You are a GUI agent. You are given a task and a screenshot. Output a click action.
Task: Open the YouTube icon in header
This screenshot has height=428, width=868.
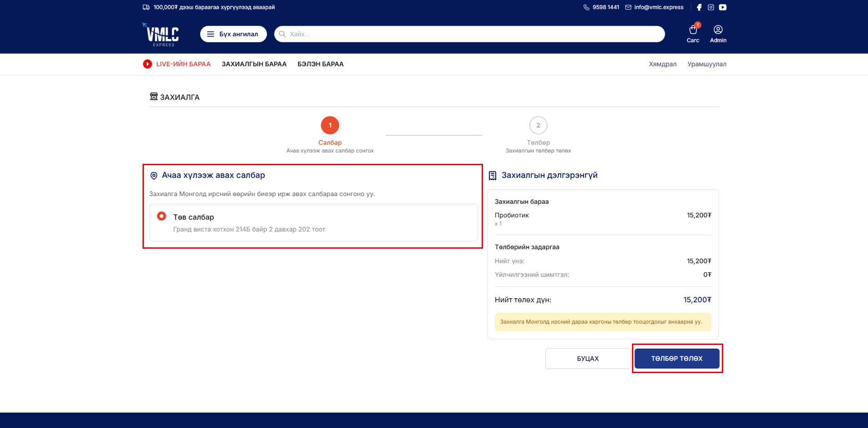(x=723, y=7)
